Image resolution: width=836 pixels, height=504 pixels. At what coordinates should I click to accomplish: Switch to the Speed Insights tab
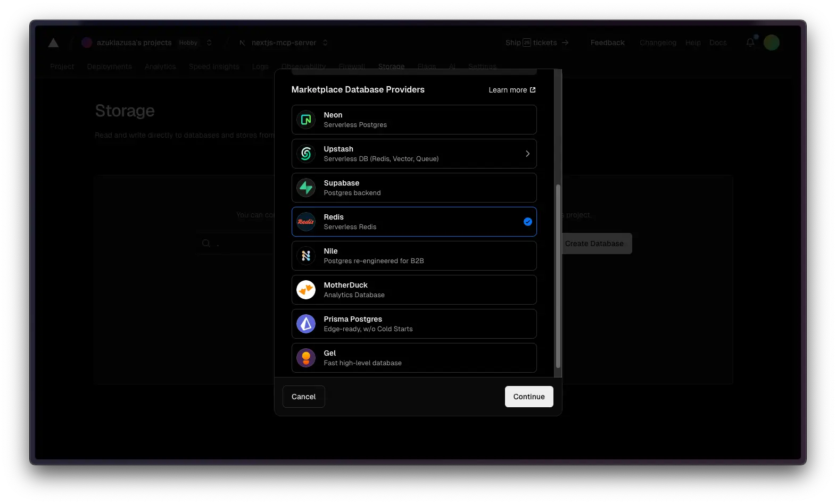pyautogui.click(x=214, y=66)
